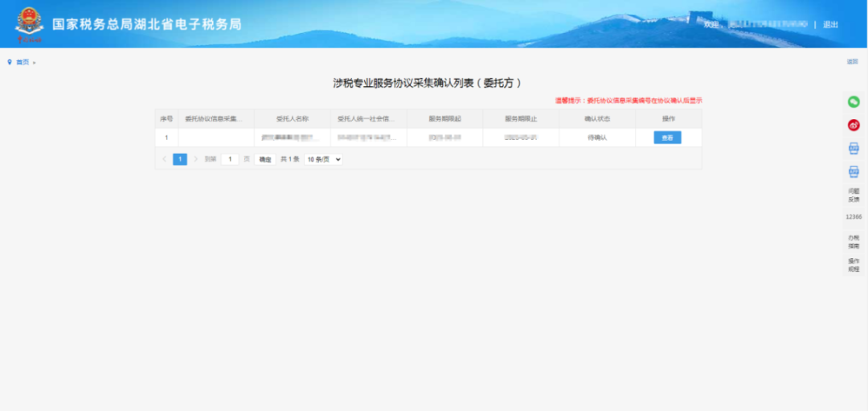Click the first APP icon in the sidebar
Screen dimensions: 868x411
pos(854,148)
